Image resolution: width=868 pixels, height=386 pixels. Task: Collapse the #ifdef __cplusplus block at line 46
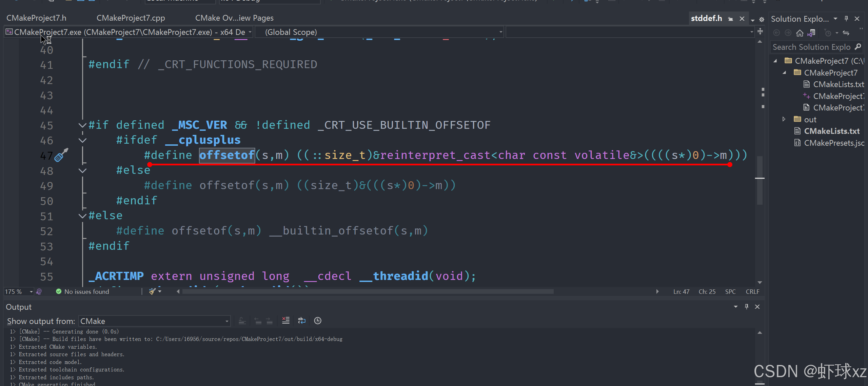coord(82,140)
